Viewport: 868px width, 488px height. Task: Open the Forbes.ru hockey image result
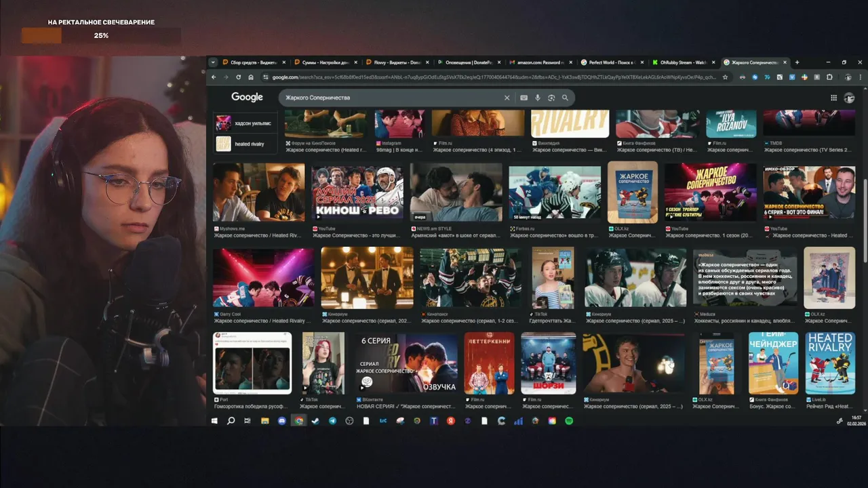coord(555,194)
